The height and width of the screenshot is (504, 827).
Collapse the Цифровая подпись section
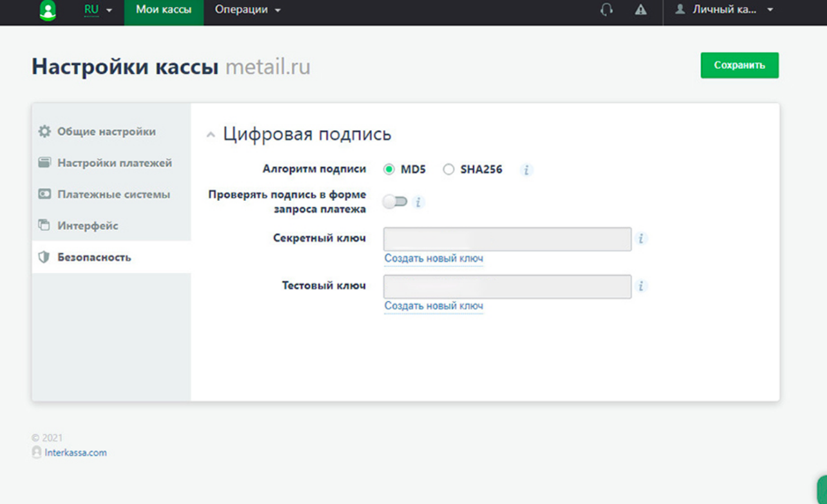tap(210, 135)
